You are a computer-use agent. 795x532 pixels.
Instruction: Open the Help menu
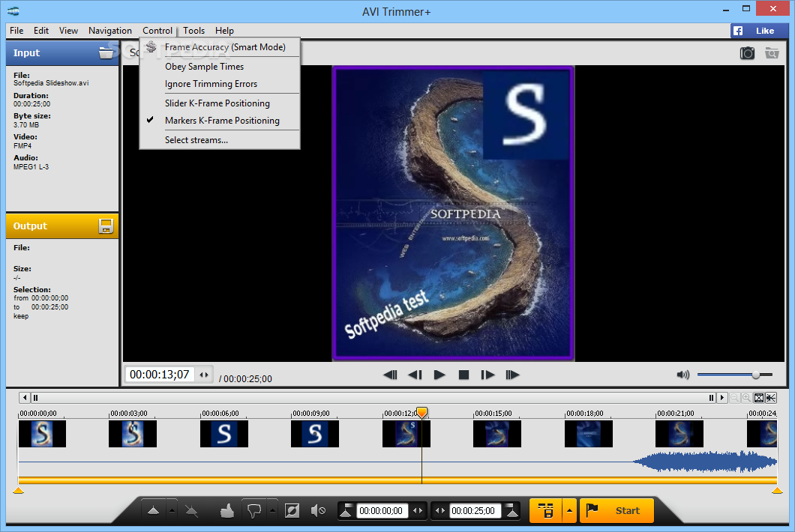pos(224,31)
